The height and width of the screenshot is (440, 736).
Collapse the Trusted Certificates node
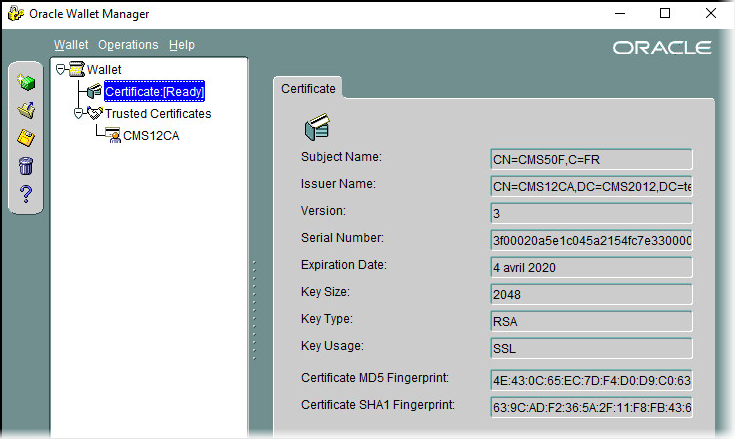coord(79,114)
